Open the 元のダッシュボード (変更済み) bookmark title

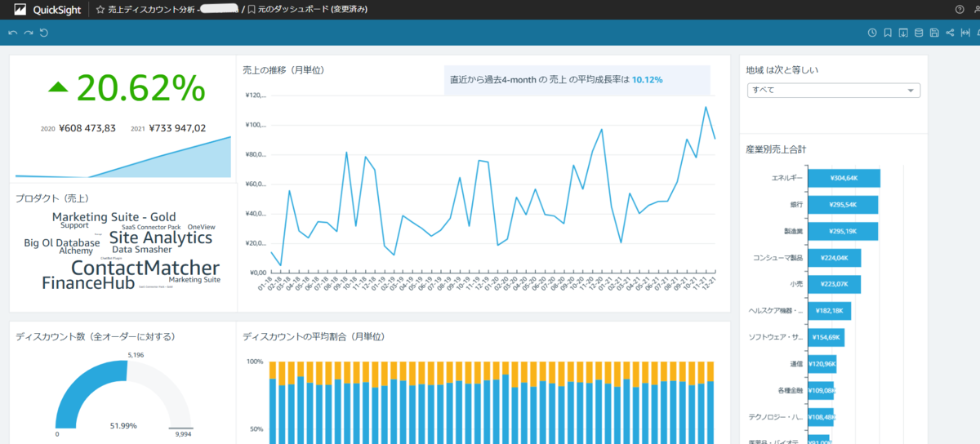coord(313,10)
